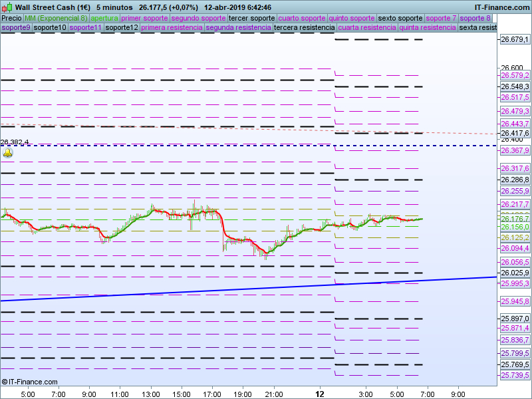Click the segunda resistencia label
Screen dimensions: 532x399
click(x=238, y=27)
